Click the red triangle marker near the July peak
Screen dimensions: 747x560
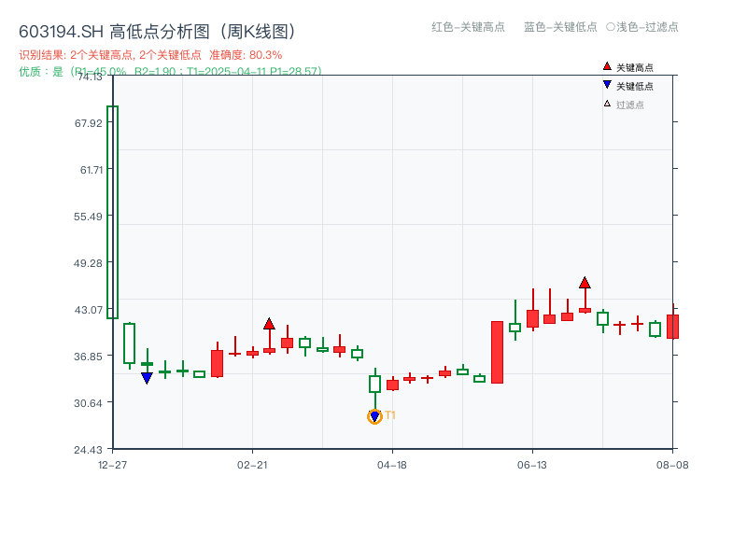(x=585, y=283)
